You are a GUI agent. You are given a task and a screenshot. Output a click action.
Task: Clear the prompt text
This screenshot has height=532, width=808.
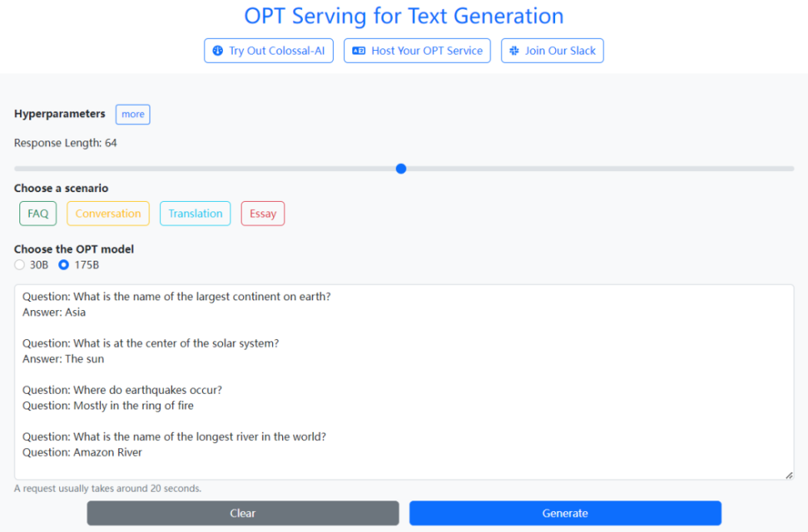[242, 513]
